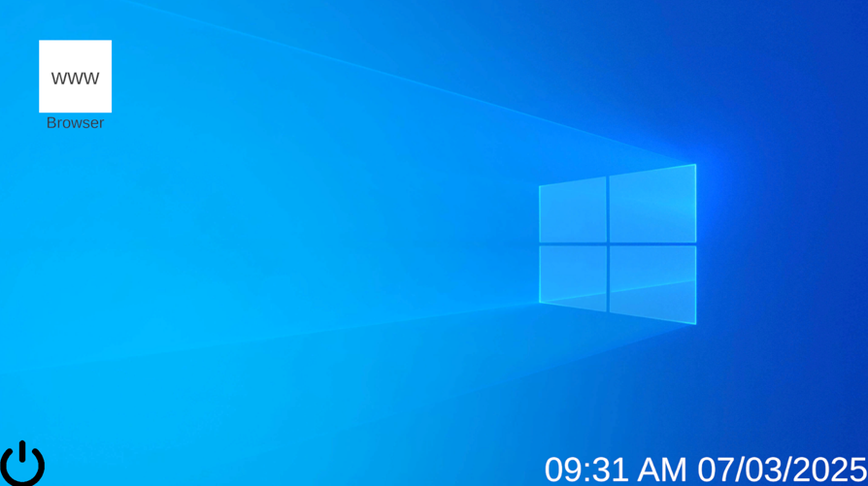Click the power button icon

21,464
